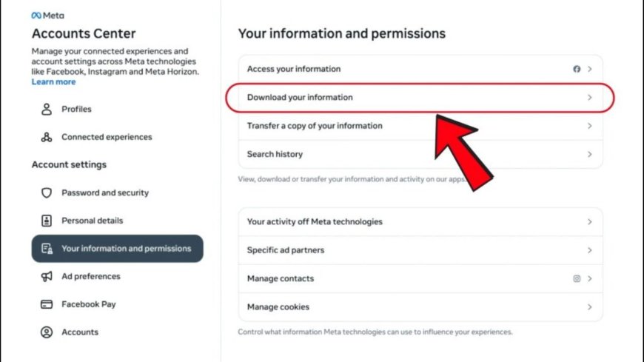Expand the Manage cookies chevron
The height and width of the screenshot is (362, 644).
[x=590, y=307]
